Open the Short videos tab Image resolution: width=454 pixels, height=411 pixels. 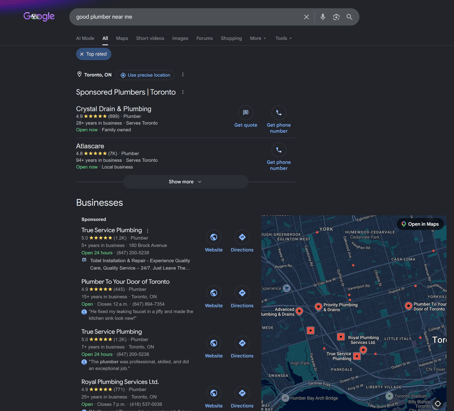(150, 38)
